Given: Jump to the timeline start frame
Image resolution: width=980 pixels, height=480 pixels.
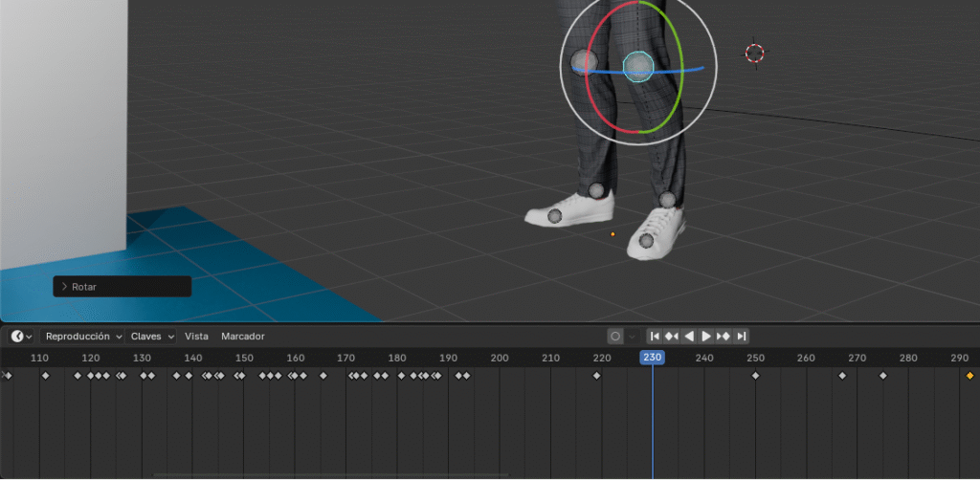Looking at the screenshot, I should [x=654, y=337].
